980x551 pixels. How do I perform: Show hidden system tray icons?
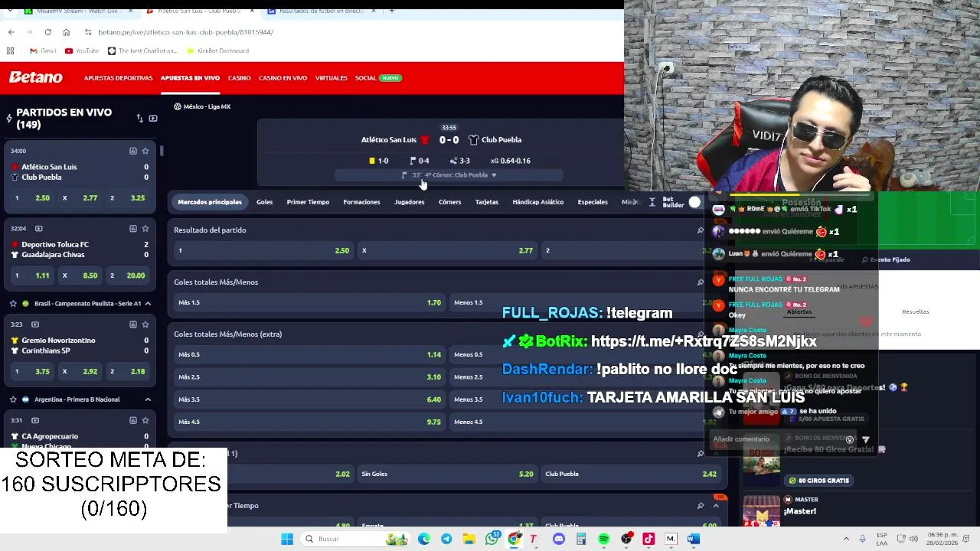[846, 539]
